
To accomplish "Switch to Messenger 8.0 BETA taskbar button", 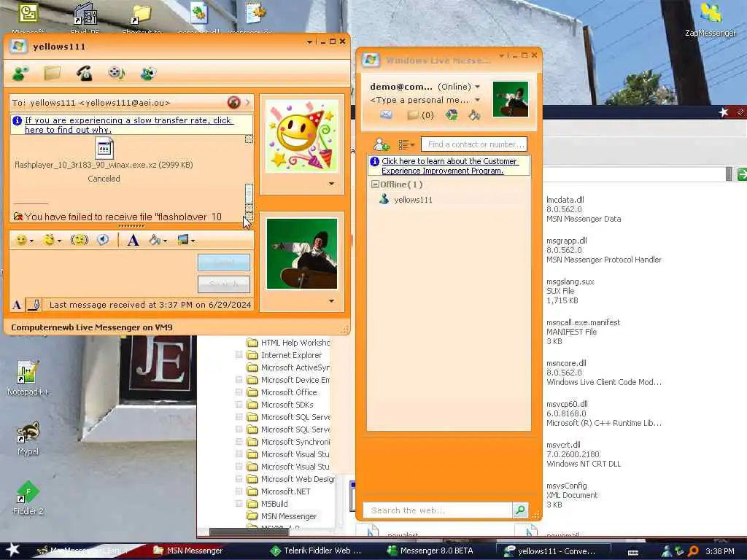I will [430, 551].
